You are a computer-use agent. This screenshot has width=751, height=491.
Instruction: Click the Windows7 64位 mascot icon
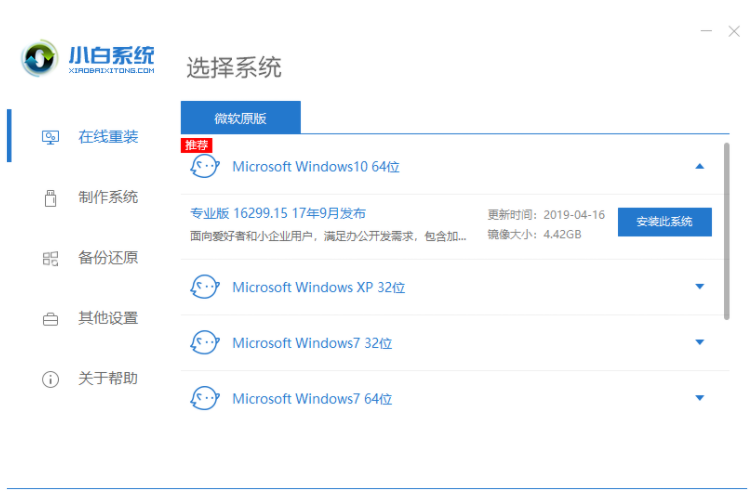[x=205, y=399]
